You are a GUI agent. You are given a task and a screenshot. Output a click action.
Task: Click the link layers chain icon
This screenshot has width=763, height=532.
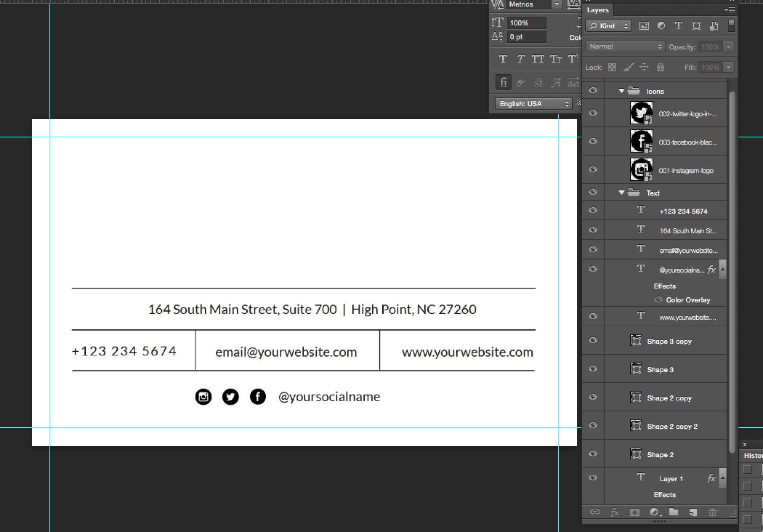click(595, 512)
